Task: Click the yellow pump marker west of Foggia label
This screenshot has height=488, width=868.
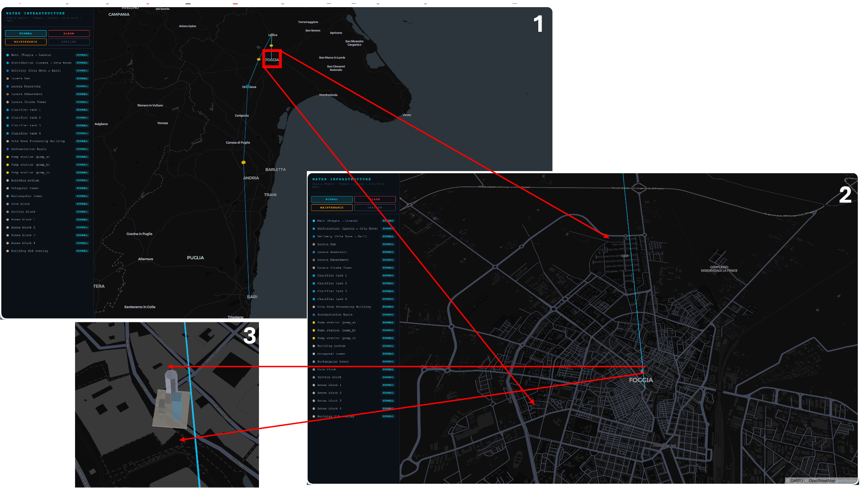Action: [259, 59]
